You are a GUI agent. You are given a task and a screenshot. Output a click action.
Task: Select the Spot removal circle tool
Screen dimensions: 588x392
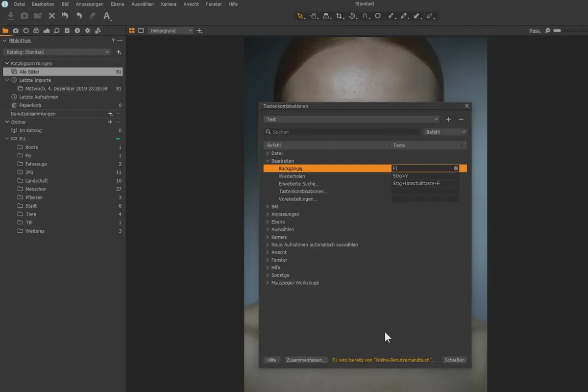[x=378, y=16]
